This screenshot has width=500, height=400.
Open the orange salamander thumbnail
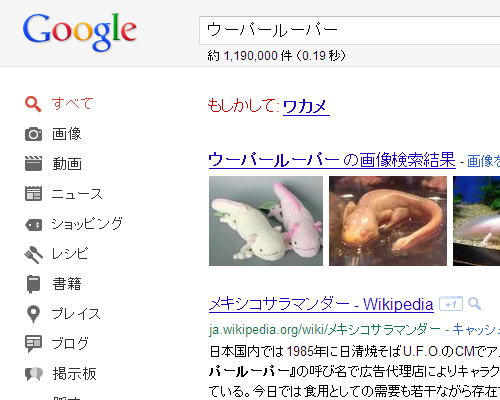[388, 221]
